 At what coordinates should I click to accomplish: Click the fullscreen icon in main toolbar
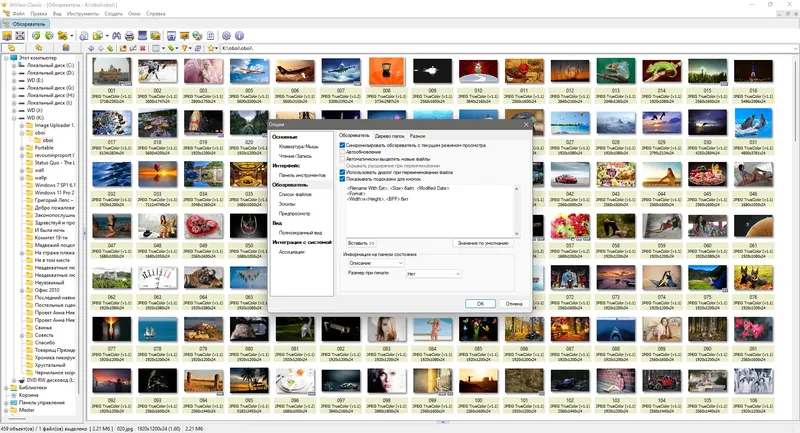[x=20, y=36]
